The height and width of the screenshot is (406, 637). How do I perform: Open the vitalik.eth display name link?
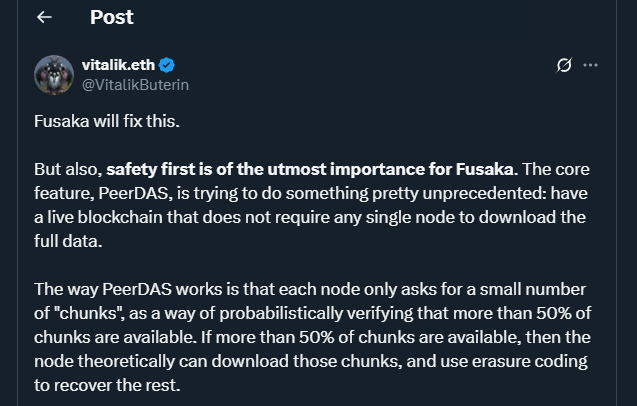click(x=117, y=66)
